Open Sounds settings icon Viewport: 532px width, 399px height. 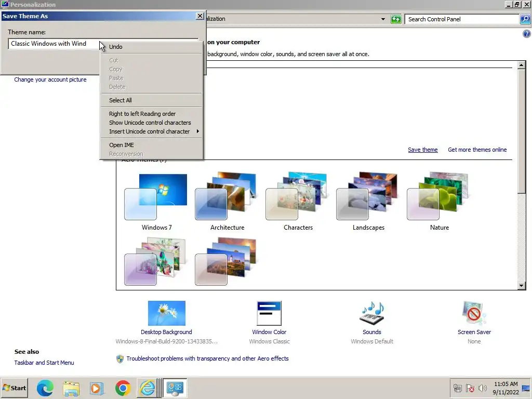[372, 313]
